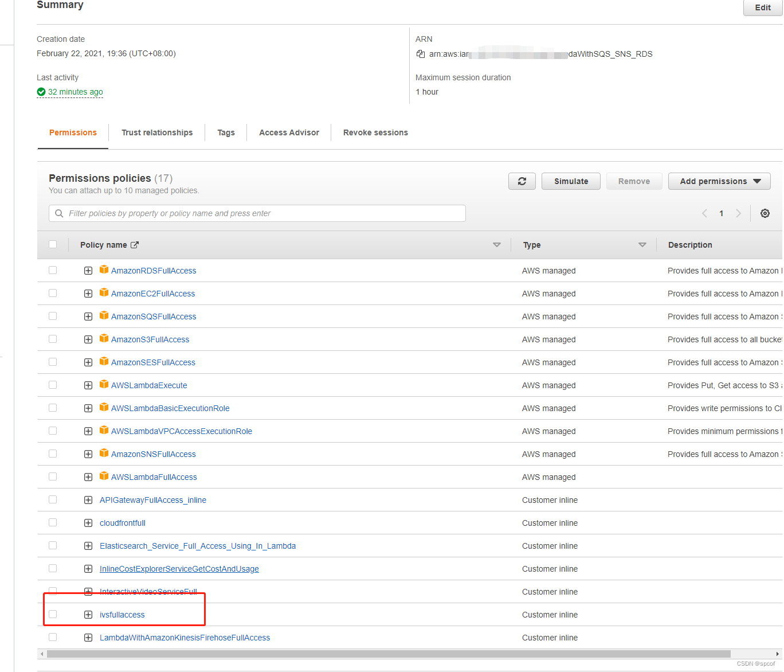Click the orange box icon for AmazonS3FullAccess
The height and width of the screenshot is (672, 784).
(104, 338)
